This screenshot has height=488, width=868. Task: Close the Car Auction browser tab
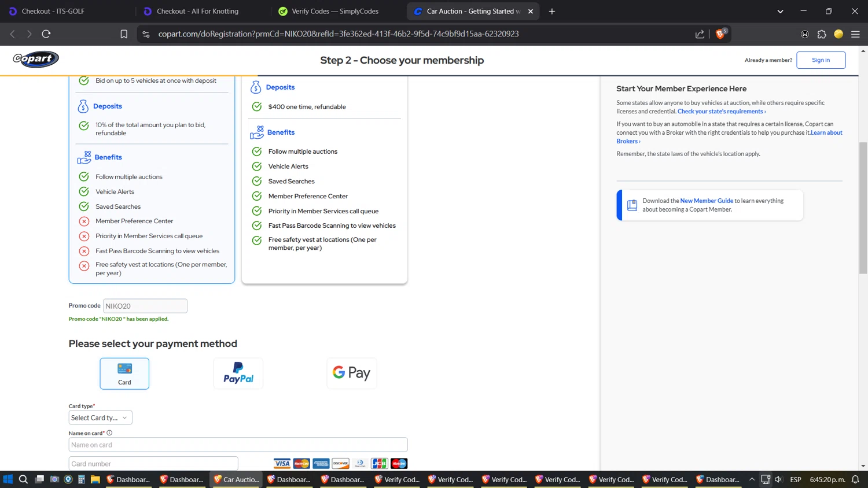click(x=531, y=11)
